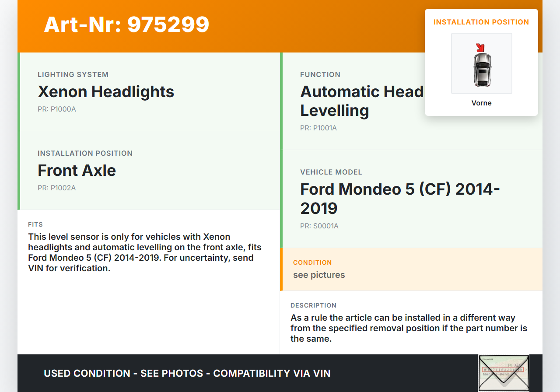The width and height of the screenshot is (560, 392).
Task: Click 'see pictures' in the Condition box
Action: pyautogui.click(x=319, y=275)
